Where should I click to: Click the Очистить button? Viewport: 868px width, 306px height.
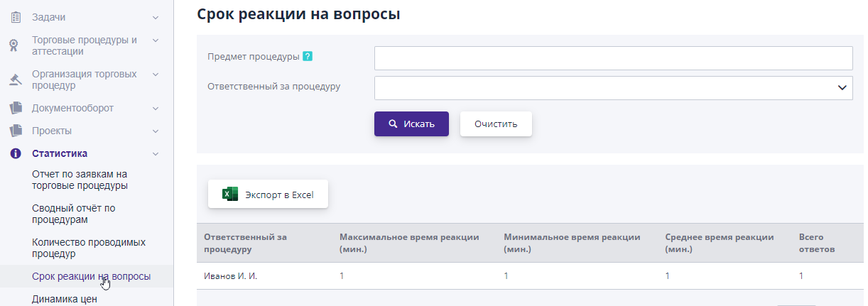(x=496, y=124)
